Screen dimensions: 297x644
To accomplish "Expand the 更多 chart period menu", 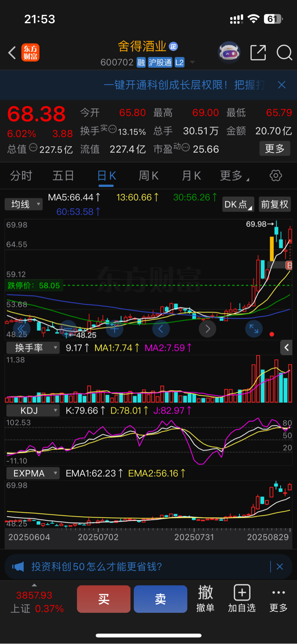I will point(234,176).
